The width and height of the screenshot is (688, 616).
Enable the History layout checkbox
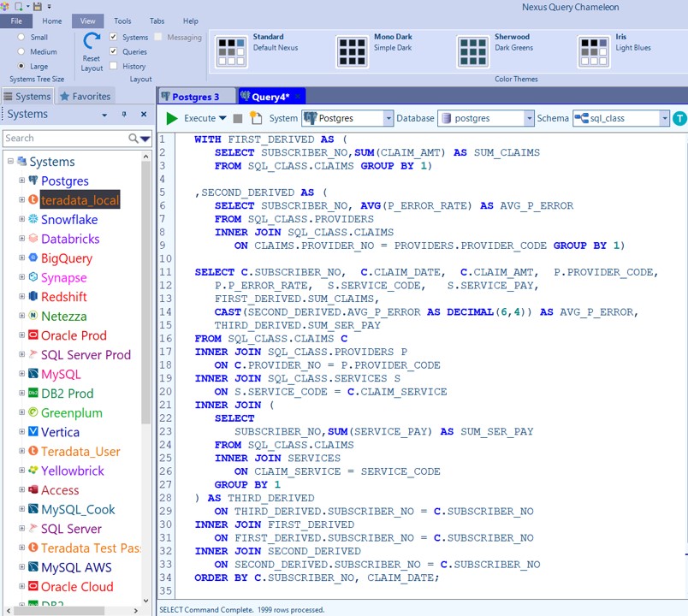(114, 66)
